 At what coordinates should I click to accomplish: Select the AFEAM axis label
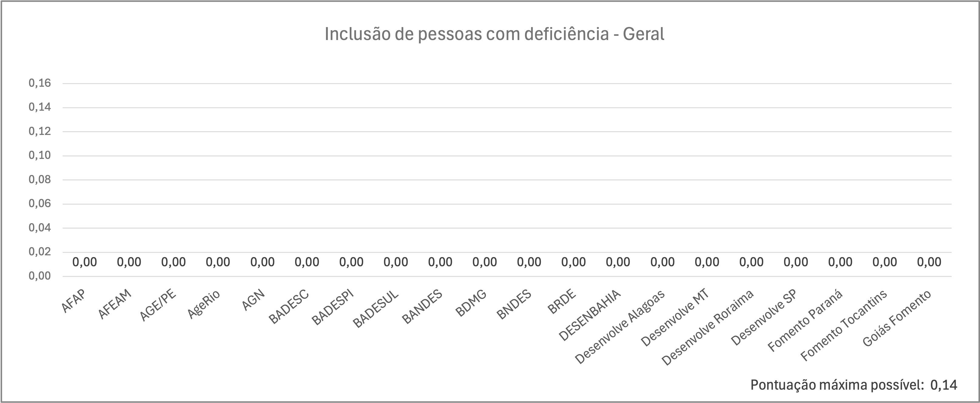[x=115, y=304]
